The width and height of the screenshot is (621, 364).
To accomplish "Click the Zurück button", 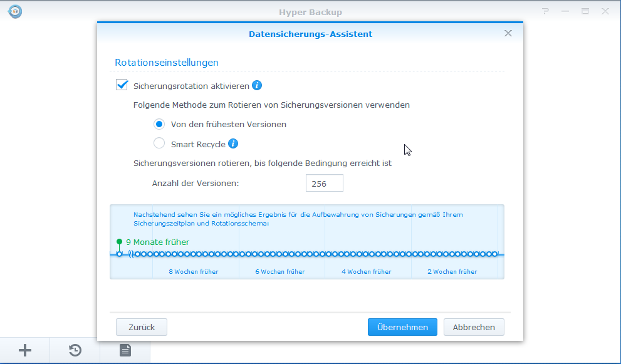I will pos(142,327).
